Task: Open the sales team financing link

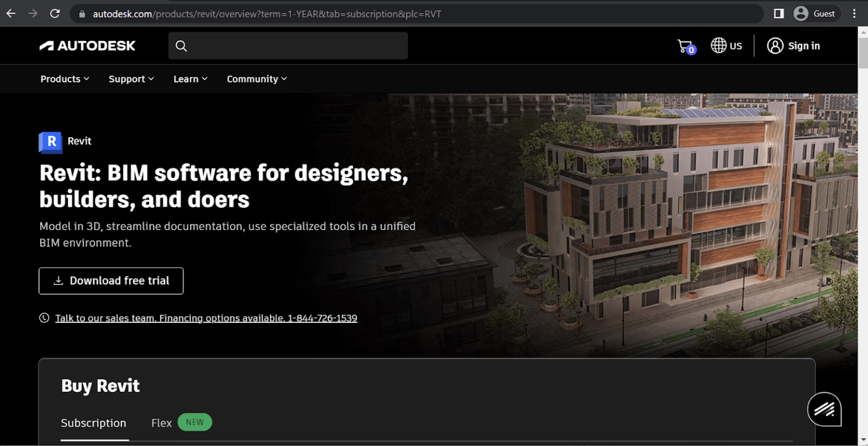Action: [x=206, y=318]
